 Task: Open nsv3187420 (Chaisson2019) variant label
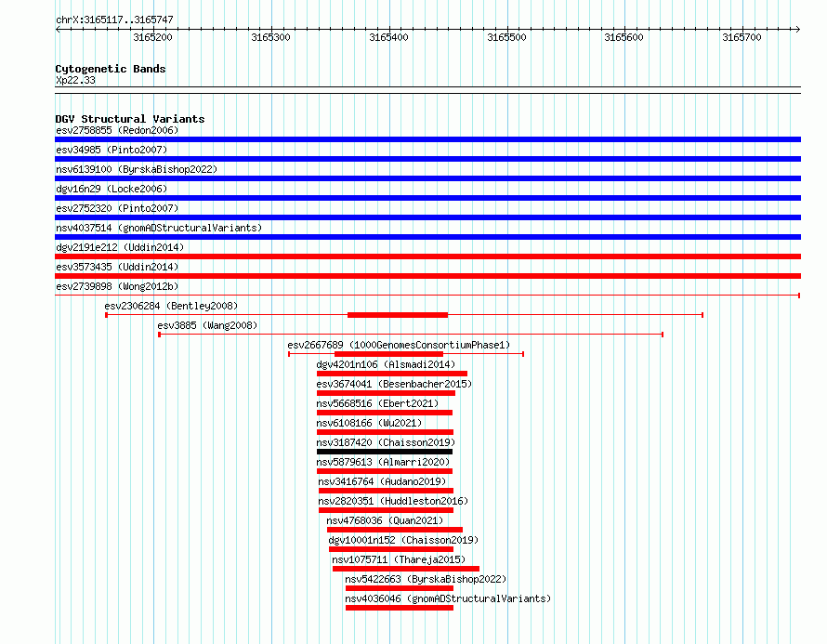(386, 442)
